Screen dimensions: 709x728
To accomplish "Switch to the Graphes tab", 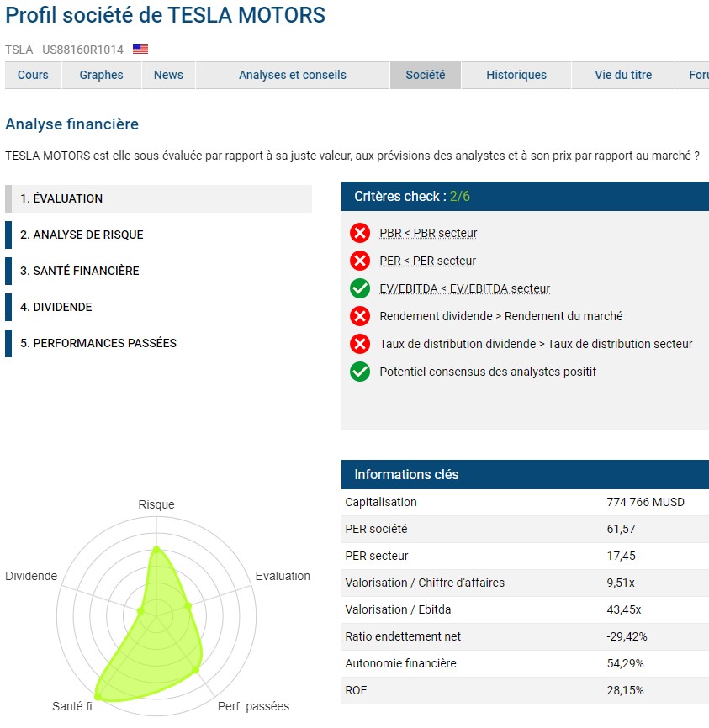I will point(101,75).
